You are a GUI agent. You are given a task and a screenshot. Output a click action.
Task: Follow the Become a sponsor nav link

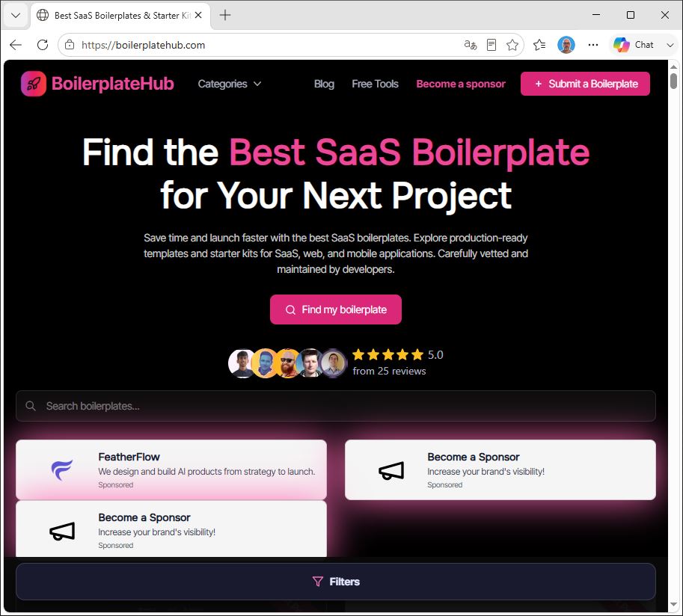pos(461,84)
